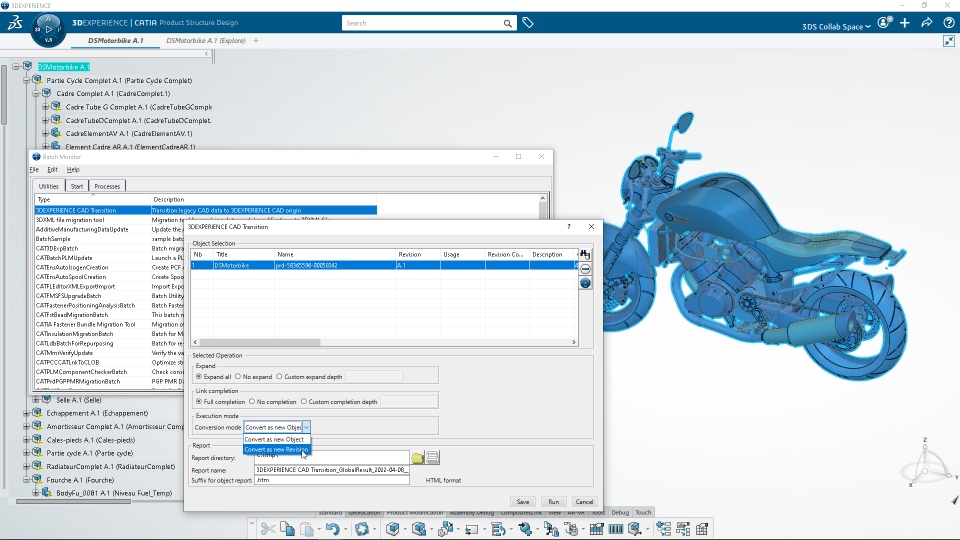Click the 3DS compass logo icon
This screenshot has width=960, height=540.
15,23
